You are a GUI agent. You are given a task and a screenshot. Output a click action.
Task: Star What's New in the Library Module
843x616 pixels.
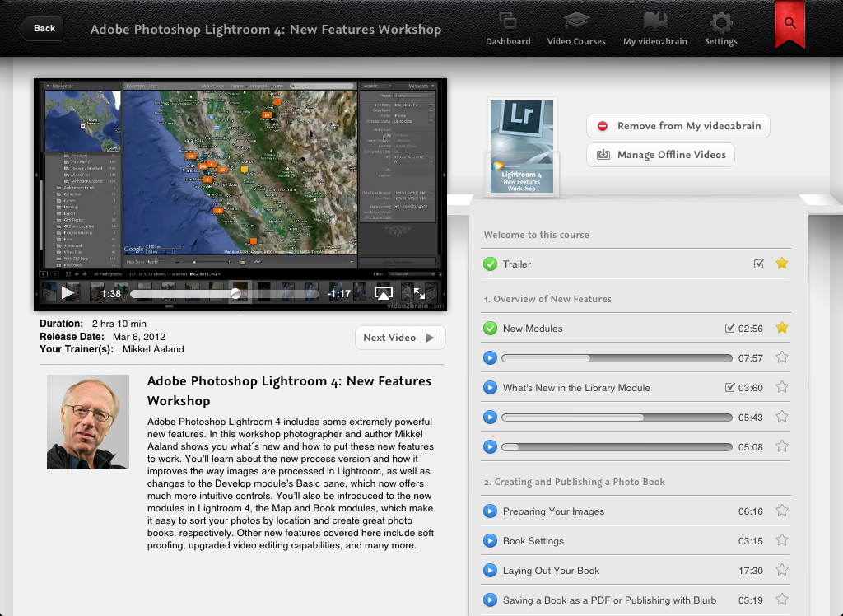(x=782, y=387)
